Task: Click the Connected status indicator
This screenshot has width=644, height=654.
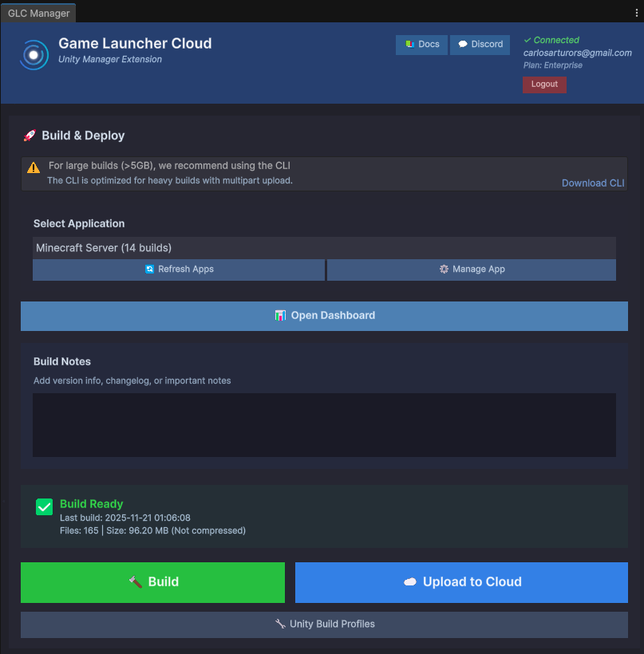Action: [x=551, y=40]
